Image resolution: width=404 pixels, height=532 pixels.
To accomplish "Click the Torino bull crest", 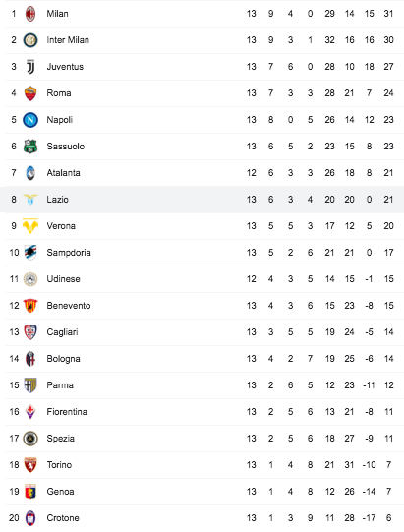I will [30, 465].
